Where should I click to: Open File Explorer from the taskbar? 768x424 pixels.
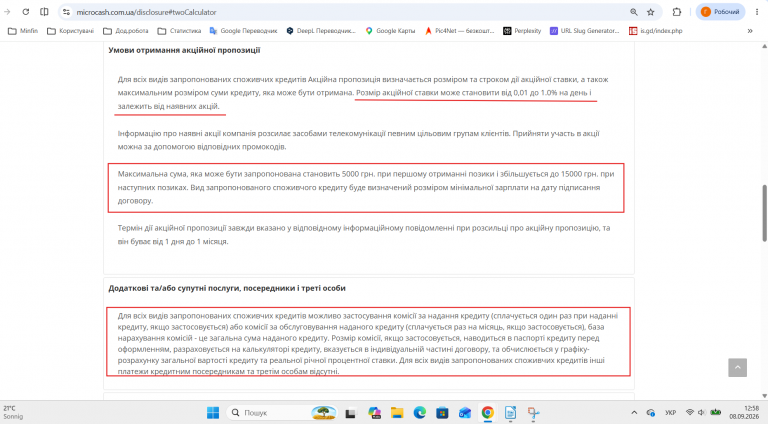point(397,413)
